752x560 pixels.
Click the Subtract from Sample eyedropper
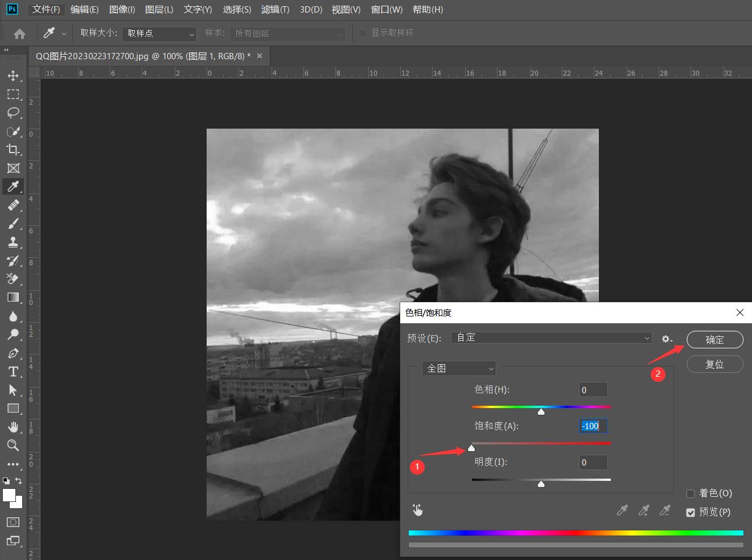click(664, 510)
